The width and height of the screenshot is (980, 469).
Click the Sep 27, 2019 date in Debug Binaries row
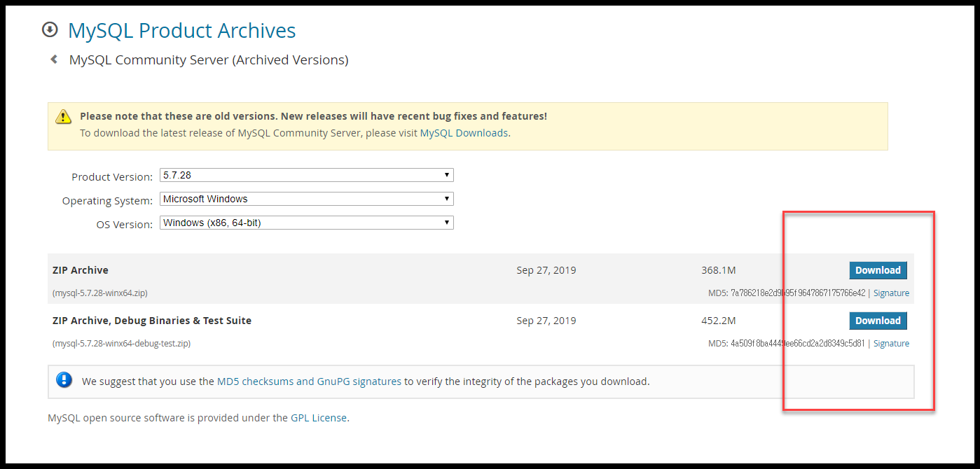coord(546,321)
